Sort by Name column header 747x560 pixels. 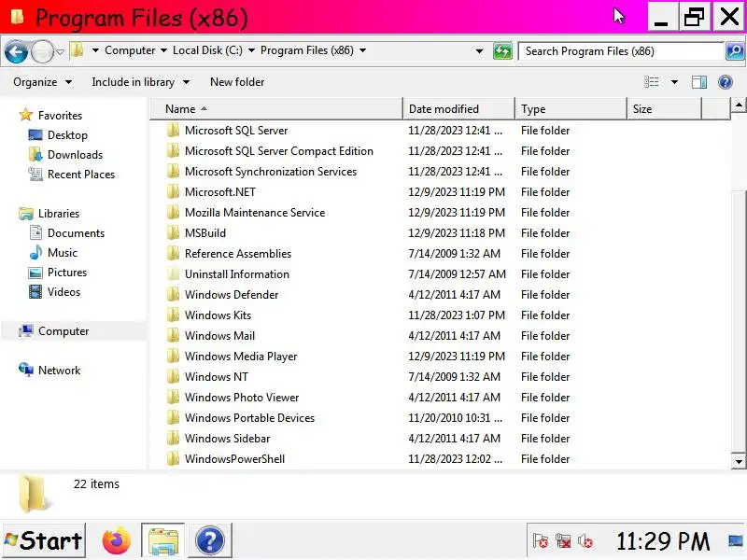click(x=276, y=109)
